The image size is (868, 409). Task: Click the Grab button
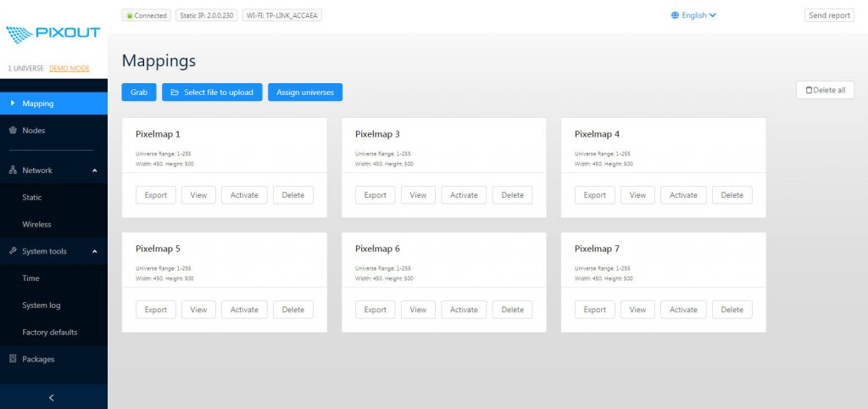[139, 92]
